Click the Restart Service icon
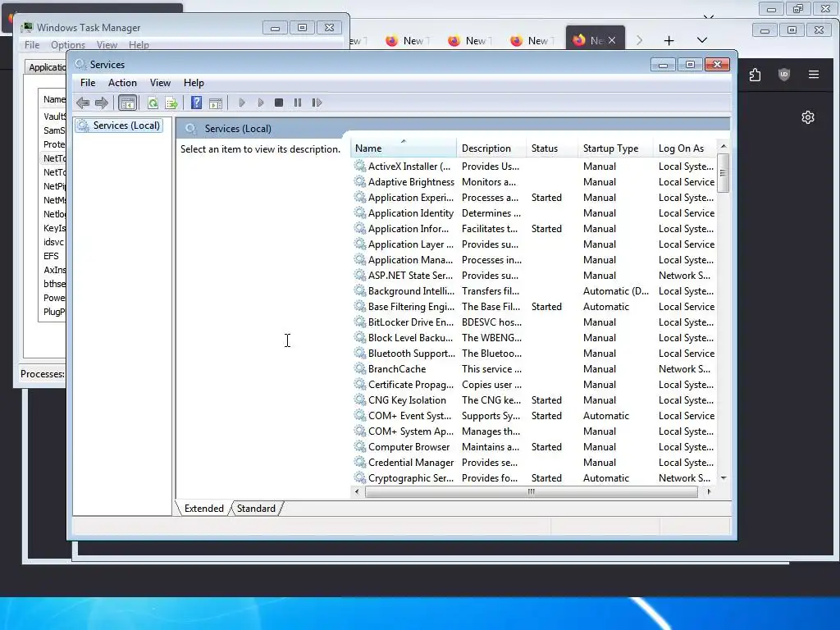The height and width of the screenshot is (630, 840). point(317,103)
